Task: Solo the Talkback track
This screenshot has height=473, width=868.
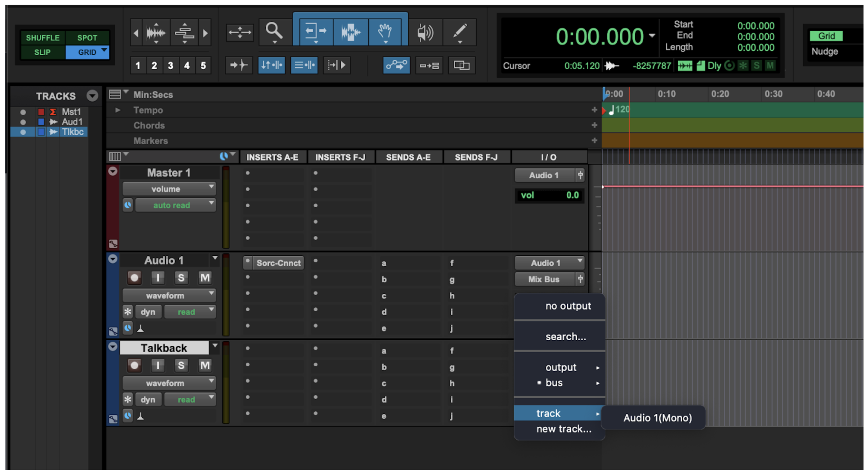Action: click(181, 365)
